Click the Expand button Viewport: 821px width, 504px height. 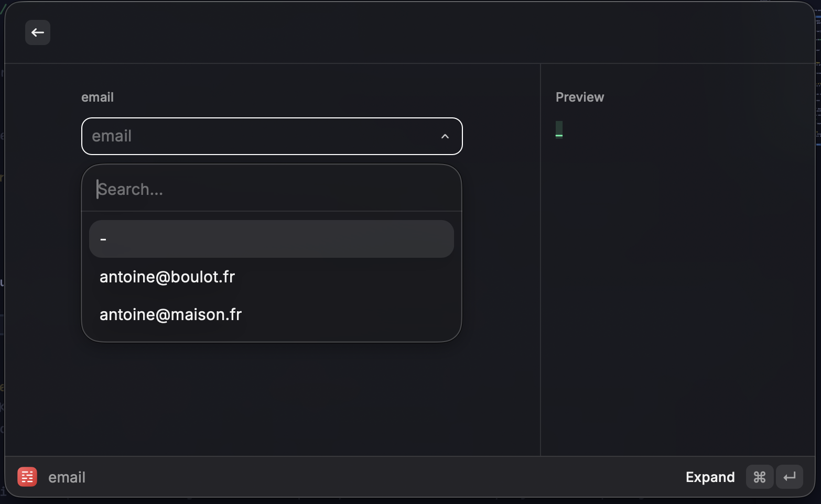pyautogui.click(x=710, y=477)
